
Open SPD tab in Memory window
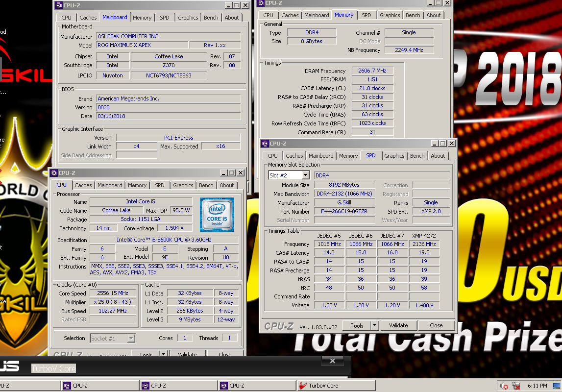[x=367, y=15]
